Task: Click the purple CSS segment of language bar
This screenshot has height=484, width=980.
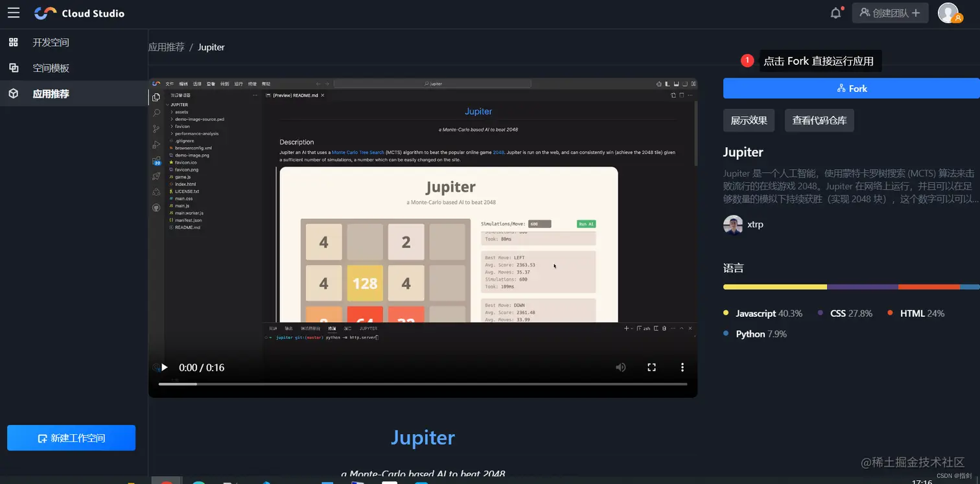Action: coord(863,286)
